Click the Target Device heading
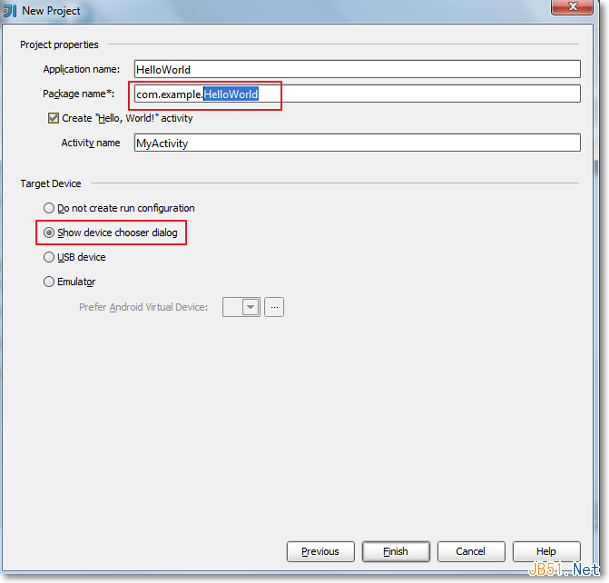The height and width of the screenshot is (583, 609). [51, 184]
